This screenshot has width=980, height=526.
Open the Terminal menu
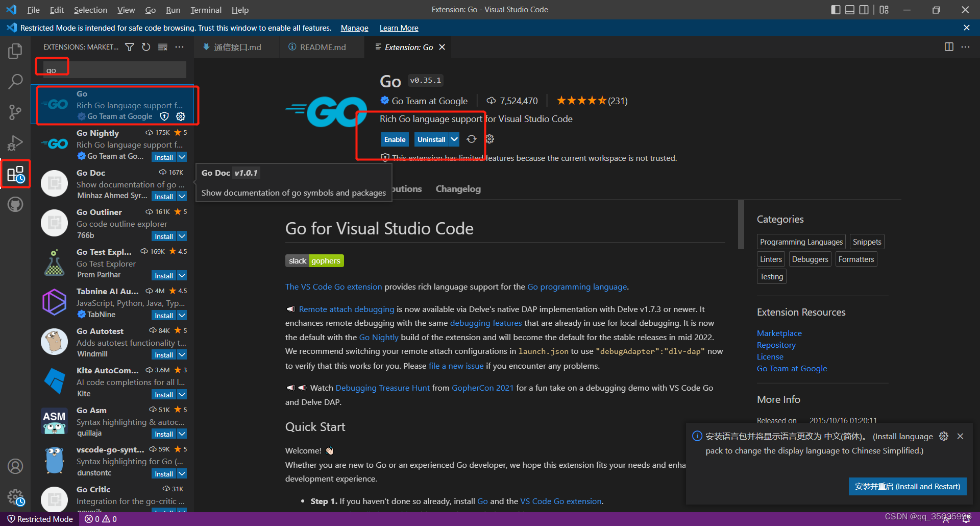(x=206, y=10)
